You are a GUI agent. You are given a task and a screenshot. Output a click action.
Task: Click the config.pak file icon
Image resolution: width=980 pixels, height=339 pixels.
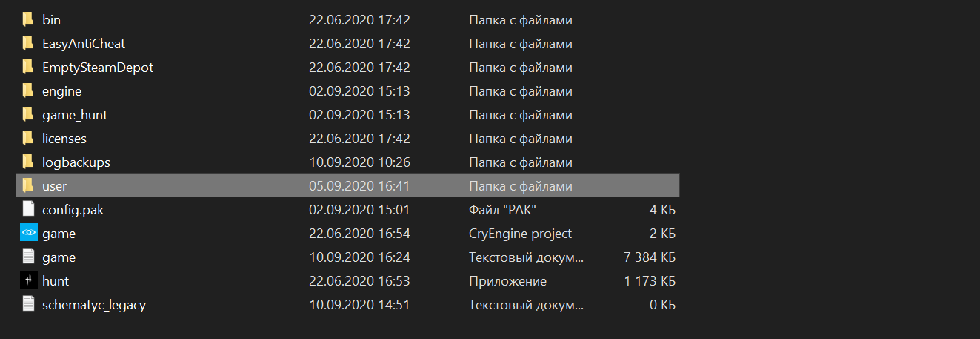(x=28, y=210)
